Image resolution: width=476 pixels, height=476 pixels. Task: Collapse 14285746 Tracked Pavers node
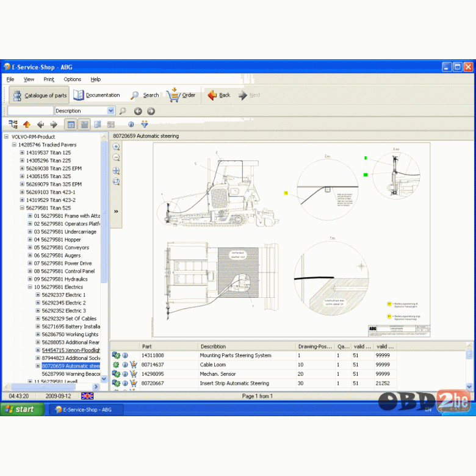pos(14,145)
